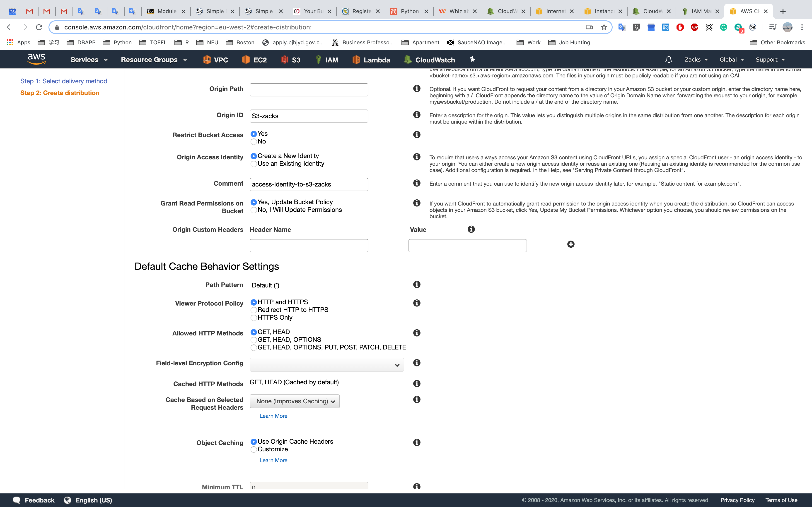The width and height of the screenshot is (812, 507).
Task: Click info icon for Viewer Protocol Policy
Action: tap(417, 303)
